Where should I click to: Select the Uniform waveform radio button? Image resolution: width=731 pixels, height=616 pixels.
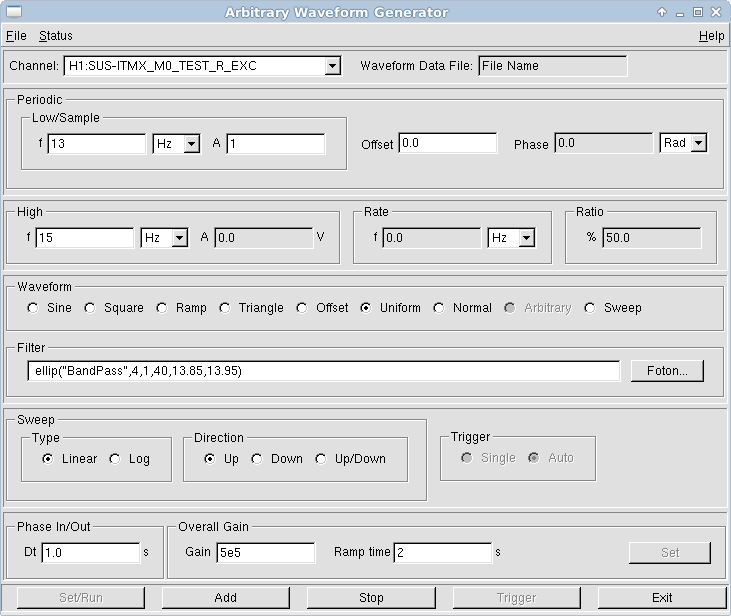point(366,308)
